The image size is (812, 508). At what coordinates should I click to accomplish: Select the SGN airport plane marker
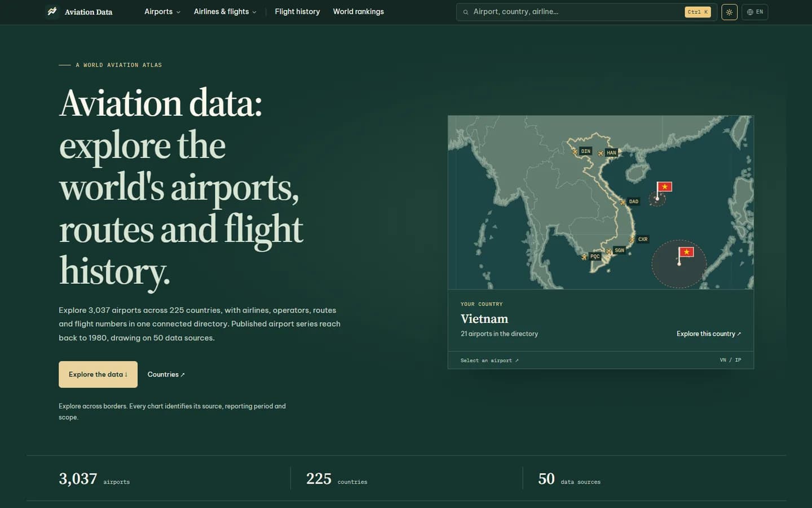click(608, 251)
